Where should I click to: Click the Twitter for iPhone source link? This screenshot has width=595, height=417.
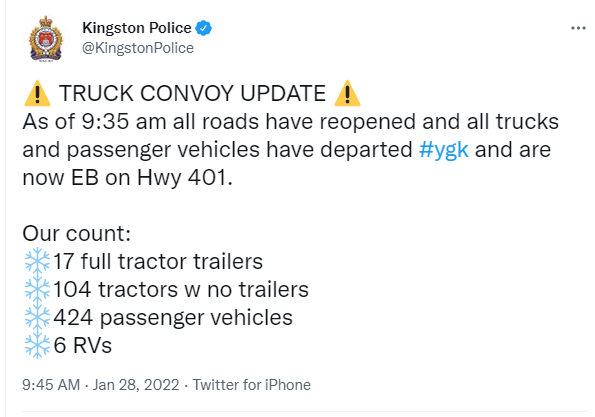point(252,385)
